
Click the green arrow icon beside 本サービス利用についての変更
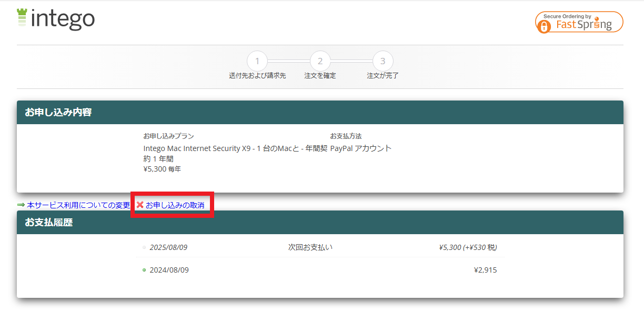pos(21,205)
